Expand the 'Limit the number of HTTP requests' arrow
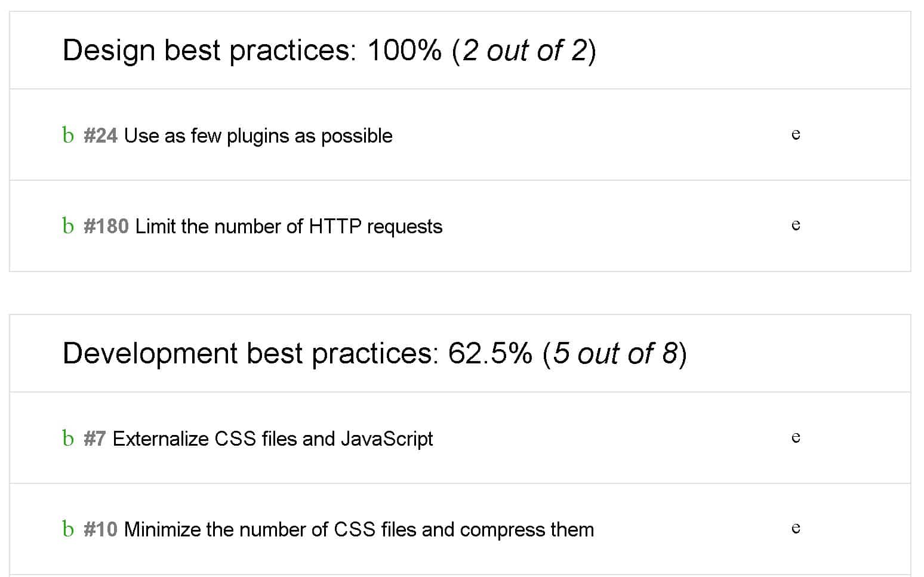This screenshot has height=577, width=924. point(796,226)
